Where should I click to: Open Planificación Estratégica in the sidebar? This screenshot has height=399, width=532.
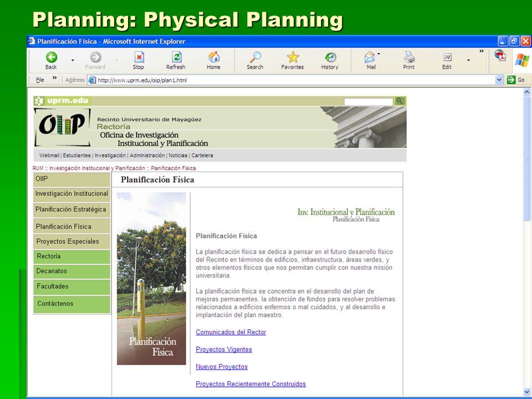click(x=72, y=210)
